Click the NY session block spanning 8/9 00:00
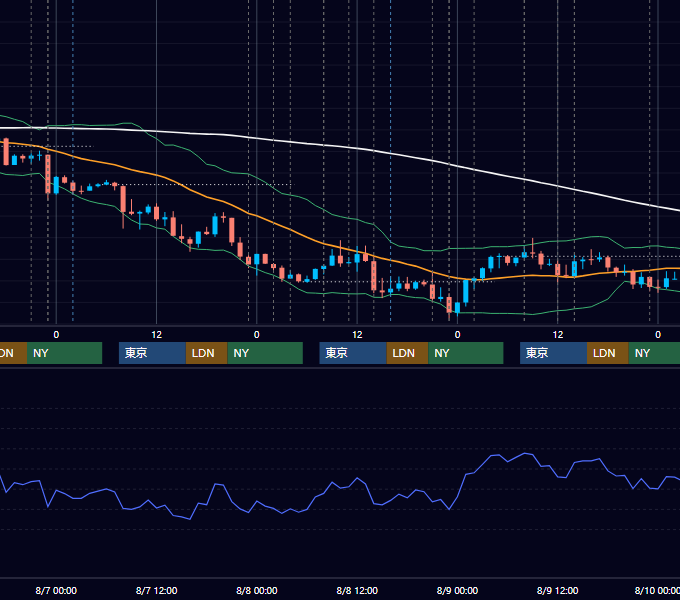The height and width of the screenshot is (600, 680). tap(466, 353)
